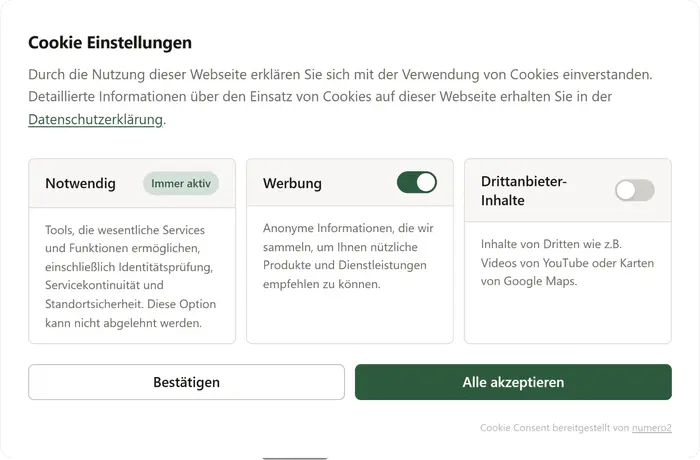
Task: Disable the Werbung cookie toggle
Action: coord(417,183)
